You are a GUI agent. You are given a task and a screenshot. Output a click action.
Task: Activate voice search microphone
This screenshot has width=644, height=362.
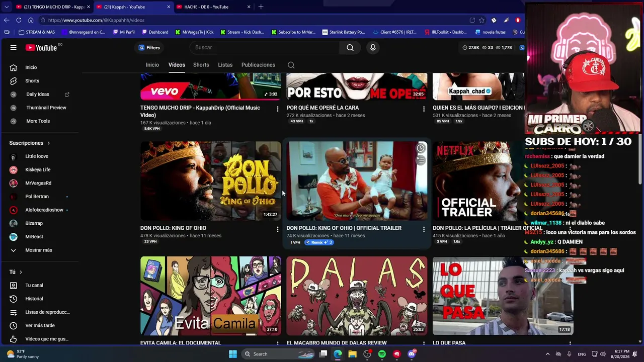pyautogui.click(x=373, y=48)
